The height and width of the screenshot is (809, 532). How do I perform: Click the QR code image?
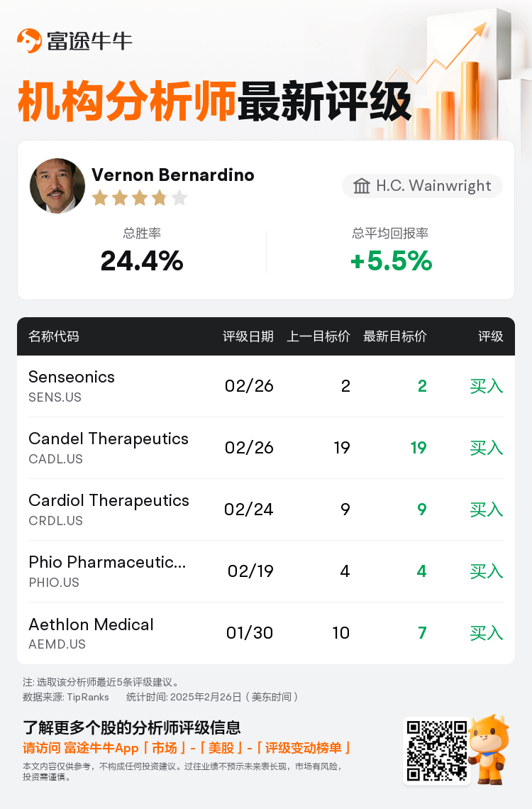click(x=437, y=752)
